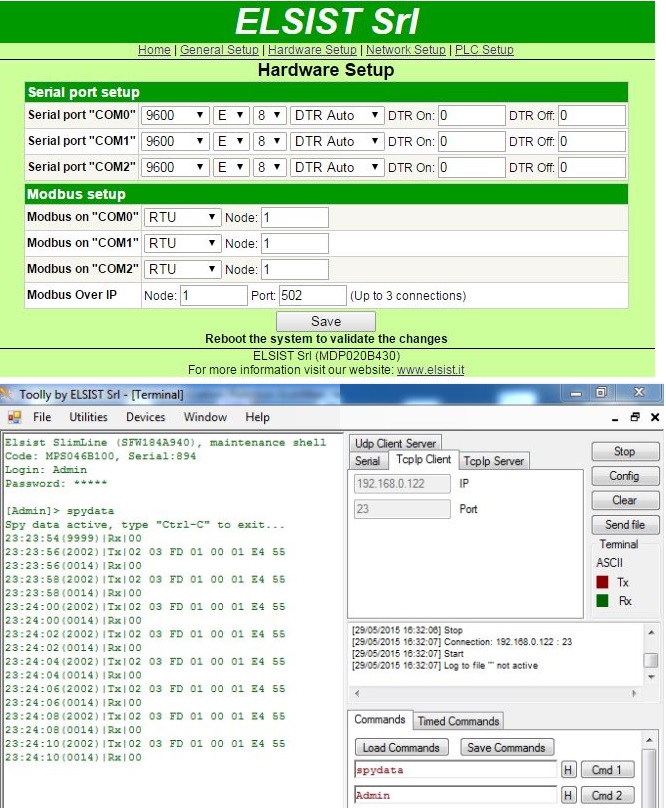Change the COM1 data bits dropdown
The width and height of the screenshot is (666, 811).
(269, 141)
